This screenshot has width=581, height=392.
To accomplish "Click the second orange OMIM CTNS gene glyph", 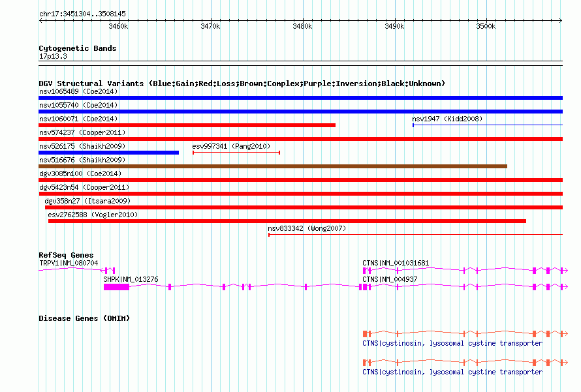I will click(x=465, y=363).
